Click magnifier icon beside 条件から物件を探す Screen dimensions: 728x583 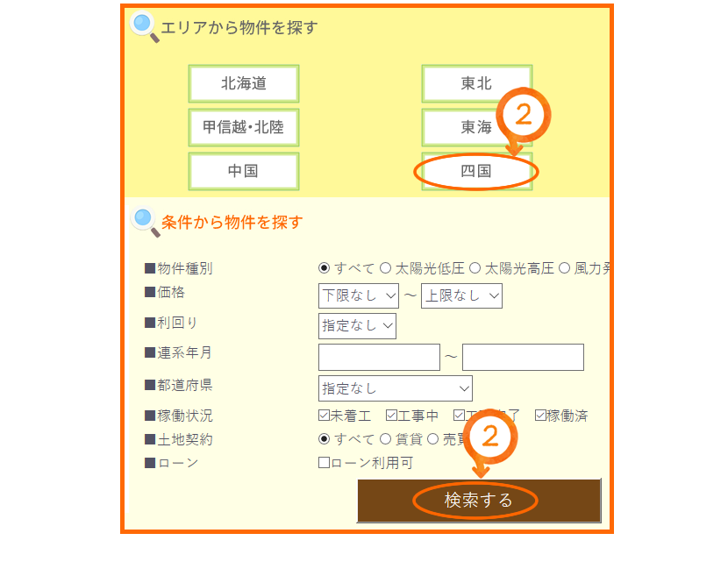tap(146, 222)
